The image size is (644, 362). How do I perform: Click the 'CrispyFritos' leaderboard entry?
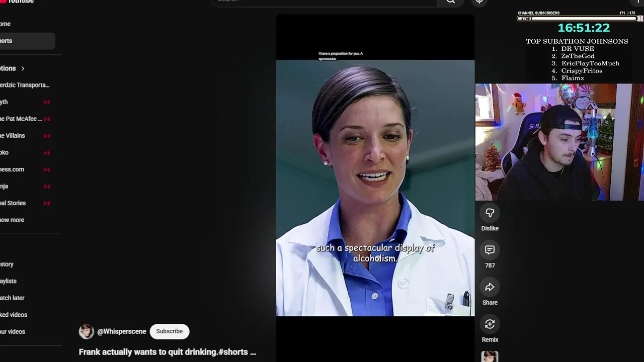click(582, 71)
